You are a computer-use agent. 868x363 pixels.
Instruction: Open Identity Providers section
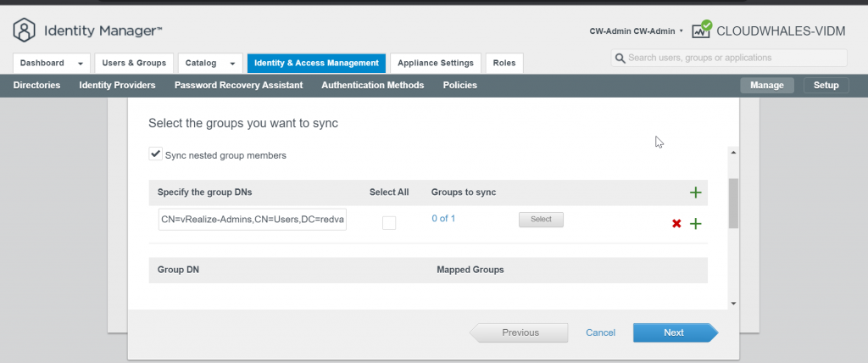click(117, 86)
